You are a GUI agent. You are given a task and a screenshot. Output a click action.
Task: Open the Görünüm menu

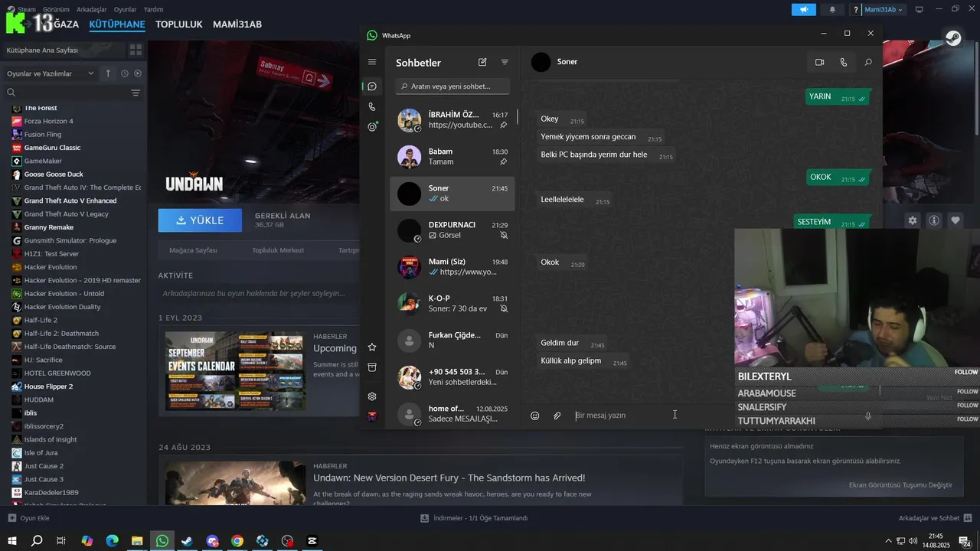[x=56, y=9]
